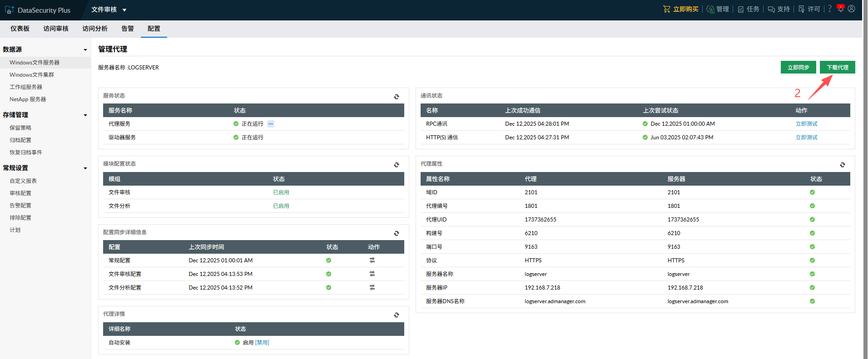
Task: Disable auto install via 禁用 link
Action: 262,343
